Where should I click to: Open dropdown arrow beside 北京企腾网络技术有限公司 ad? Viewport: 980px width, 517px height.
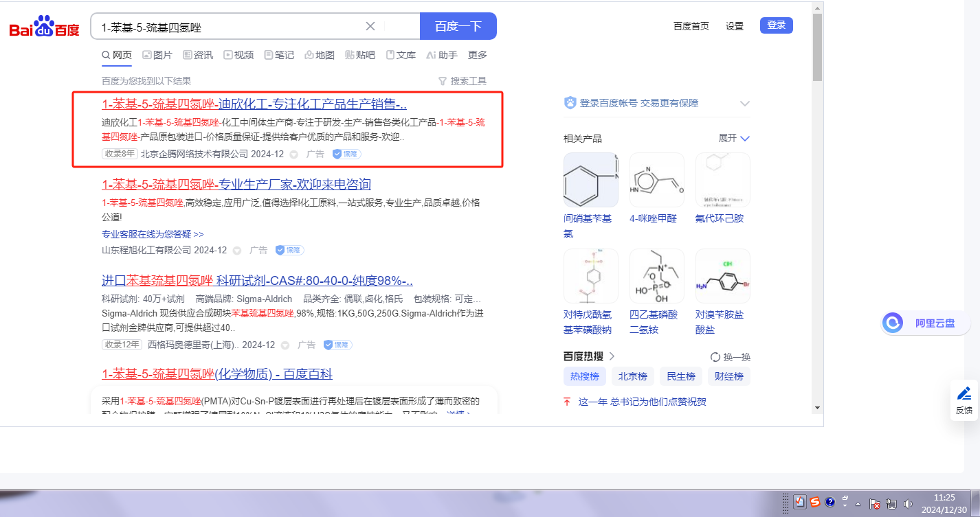coord(294,154)
